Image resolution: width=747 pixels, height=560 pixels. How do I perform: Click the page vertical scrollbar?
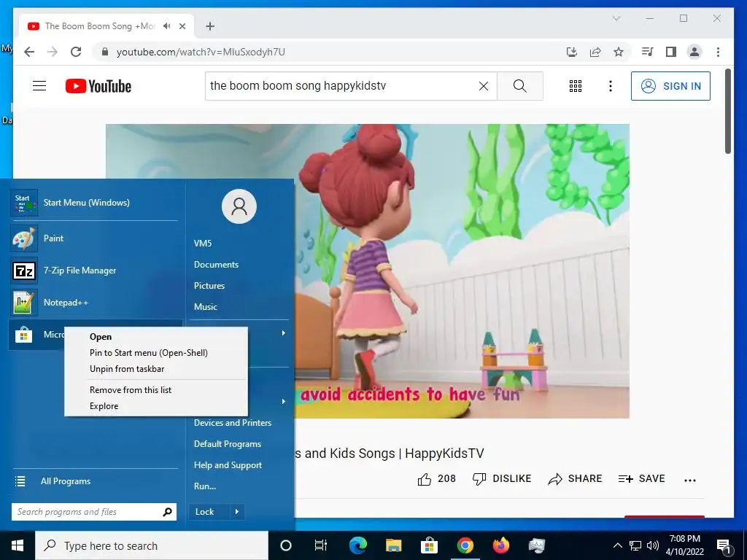[x=727, y=112]
